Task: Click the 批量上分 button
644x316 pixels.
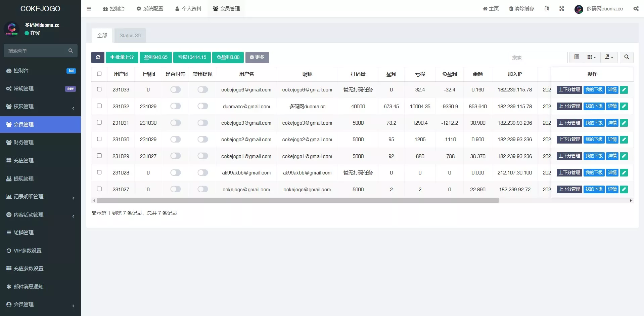Action: pyautogui.click(x=122, y=57)
